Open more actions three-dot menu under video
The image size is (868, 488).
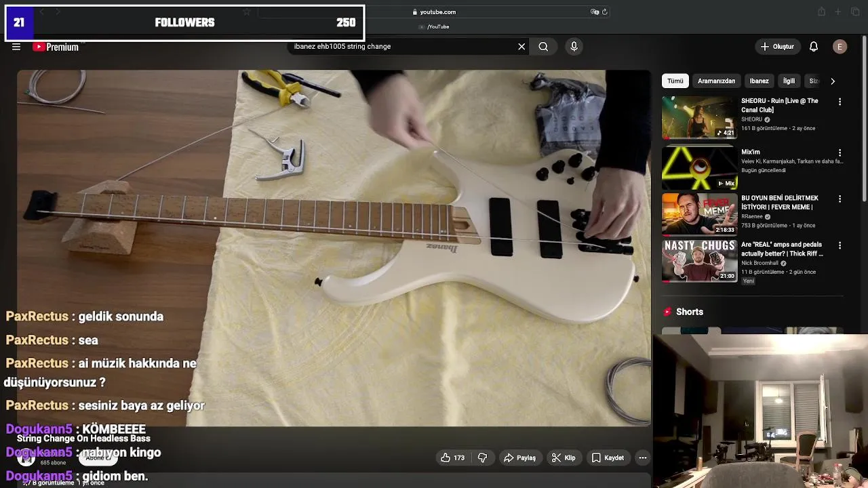pyautogui.click(x=642, y=457)
